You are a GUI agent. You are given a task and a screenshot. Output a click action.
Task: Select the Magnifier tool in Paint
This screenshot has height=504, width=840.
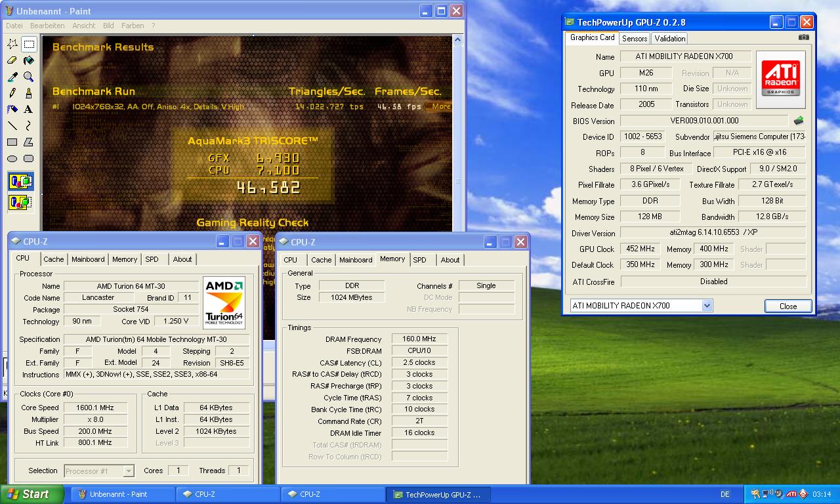[x=29, y=77]
